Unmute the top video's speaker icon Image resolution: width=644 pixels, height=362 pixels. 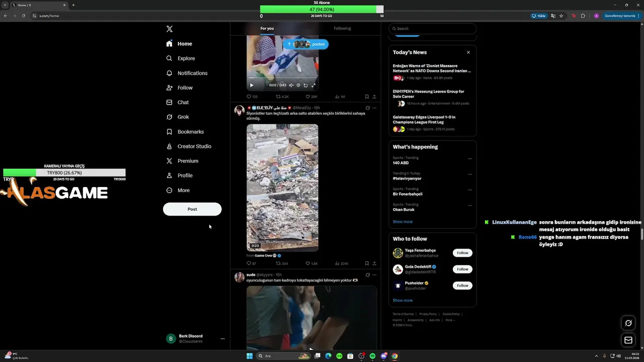click(291, 85)
